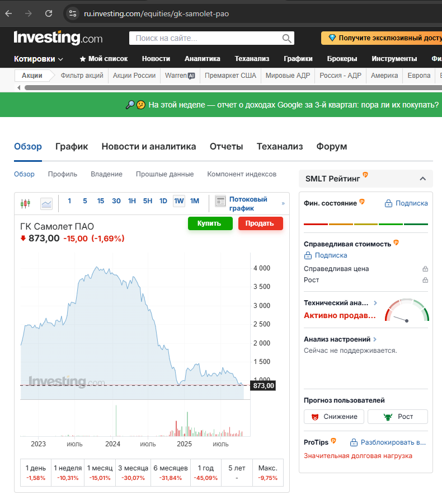Image resolution: width=442 pixels, height=504 pixels.
Task: Switch to the График tab
Action: [72, 147]
